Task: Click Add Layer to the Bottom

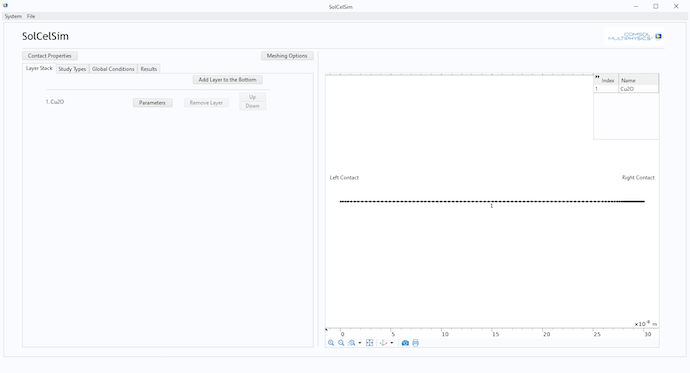Action: [x=228, y=80]
